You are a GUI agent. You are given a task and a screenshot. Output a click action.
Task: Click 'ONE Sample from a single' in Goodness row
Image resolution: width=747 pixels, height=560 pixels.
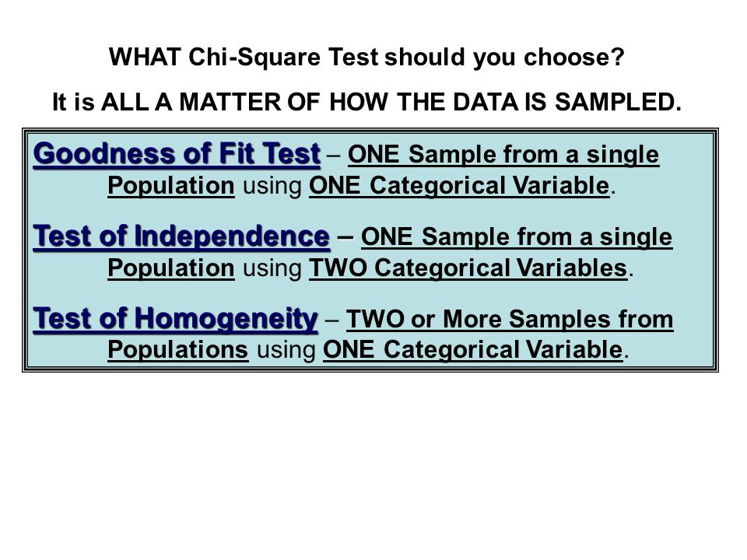(x=503, y=155)
